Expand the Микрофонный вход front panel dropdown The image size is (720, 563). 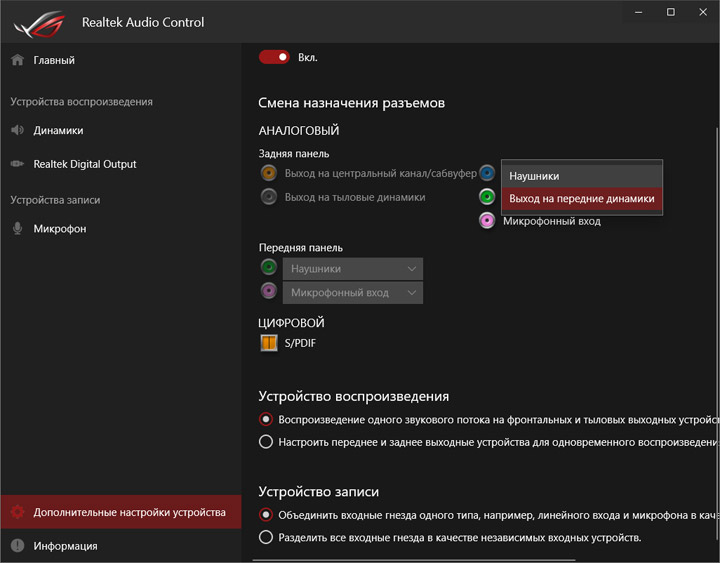tap(352, 292)
